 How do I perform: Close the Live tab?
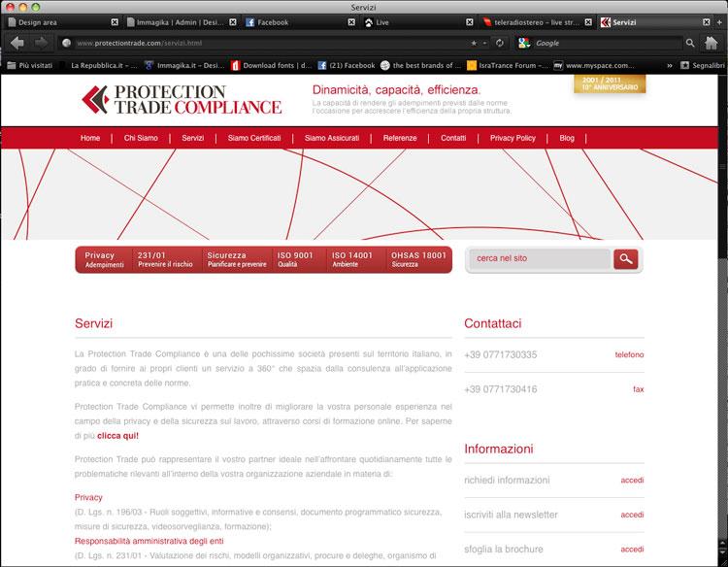pos(470,22)
